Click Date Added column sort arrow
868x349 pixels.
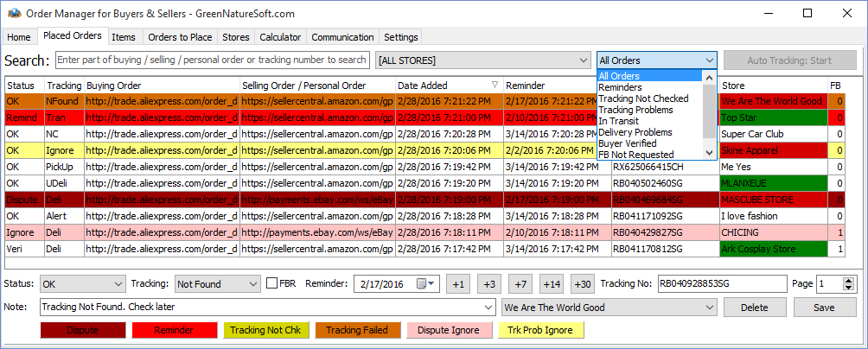coord(496,86)
